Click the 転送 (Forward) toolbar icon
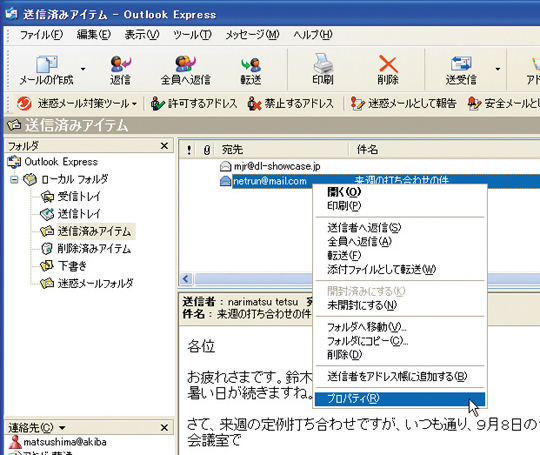Viewport: 540px width, 455px height. pyautogui.click(x=251, y=70)
